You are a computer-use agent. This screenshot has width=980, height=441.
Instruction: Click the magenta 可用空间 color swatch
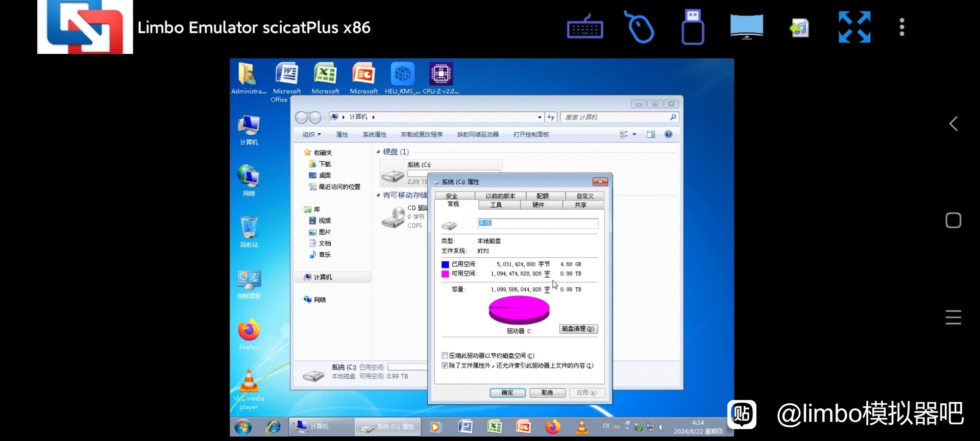[445, 274]
